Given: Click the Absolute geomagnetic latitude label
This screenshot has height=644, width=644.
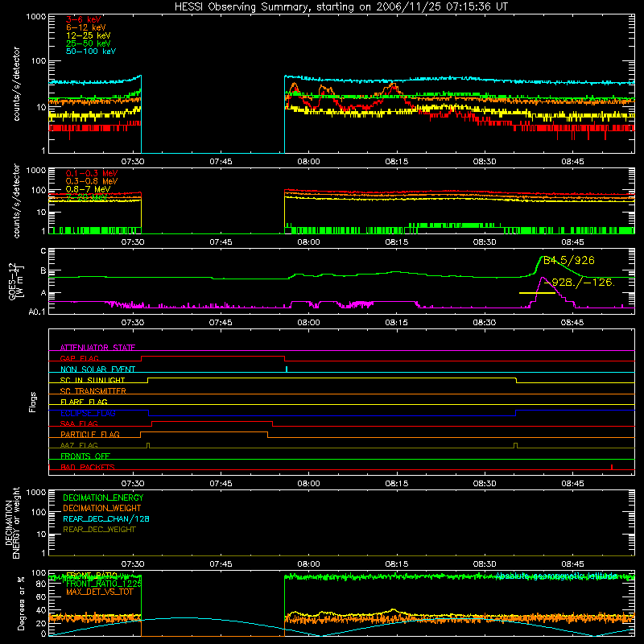Looking at the screenshot, I should (556, 576).
